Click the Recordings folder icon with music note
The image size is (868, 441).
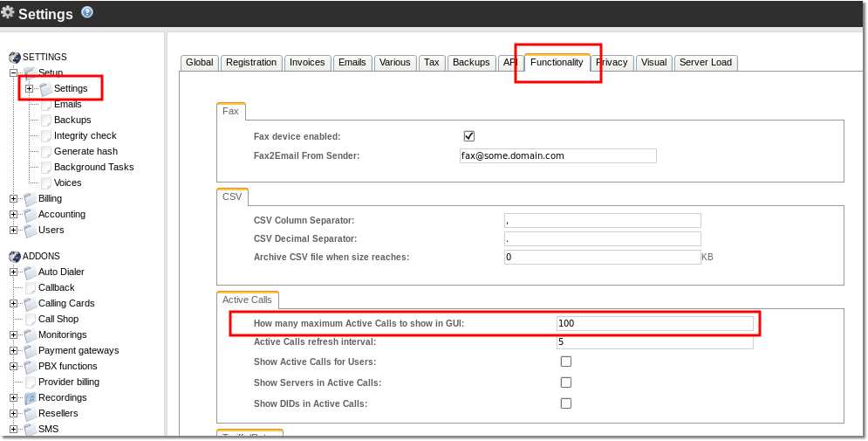pos(31,398)
